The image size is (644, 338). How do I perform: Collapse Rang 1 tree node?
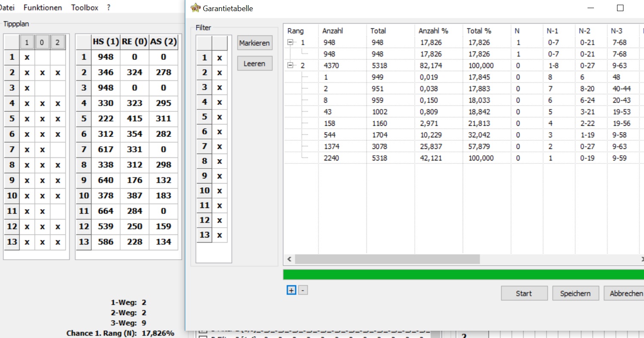[x=290, y=42]
